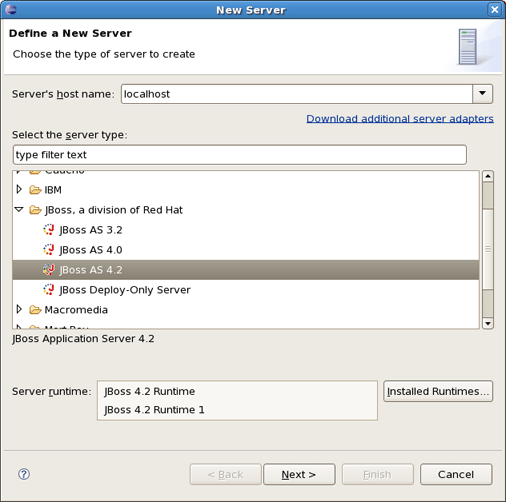
Task: Focus the type filter text box
Action: tap(239, 155)
